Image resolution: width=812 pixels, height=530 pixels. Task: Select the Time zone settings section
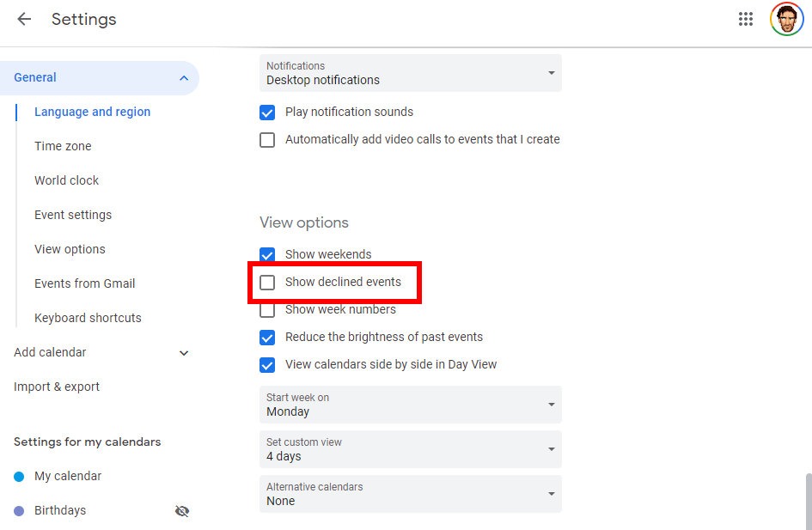tap(62, 146)
